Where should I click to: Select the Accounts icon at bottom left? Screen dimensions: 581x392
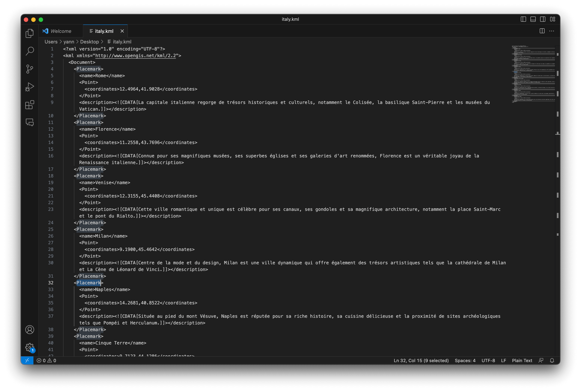click(x=30, y=329)
